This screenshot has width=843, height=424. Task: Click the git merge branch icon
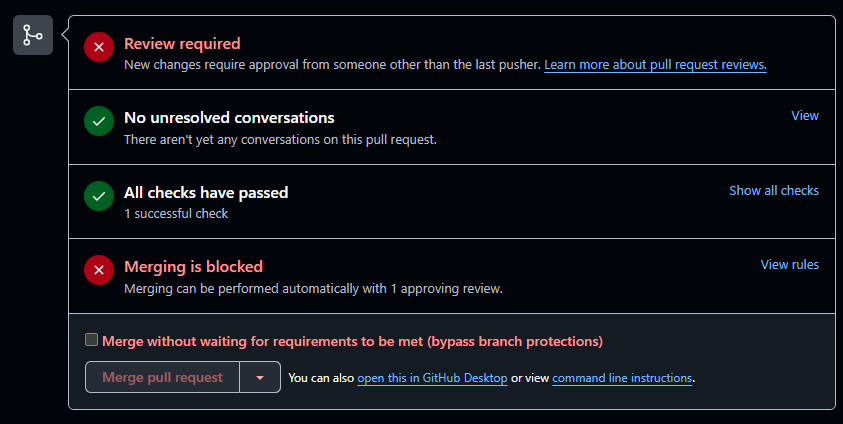32,35
